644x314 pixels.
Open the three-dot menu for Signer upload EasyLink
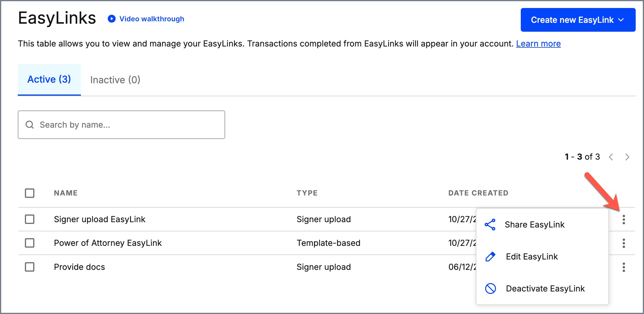(x=624, y=220)
